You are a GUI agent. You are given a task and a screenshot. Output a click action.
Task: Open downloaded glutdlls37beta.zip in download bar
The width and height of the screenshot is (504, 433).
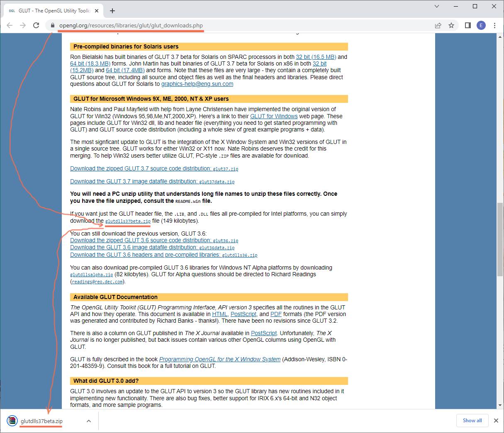point(41,421)
